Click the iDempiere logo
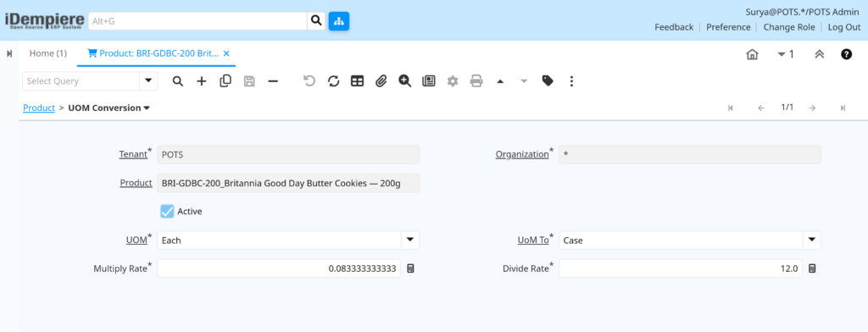This screenshot has width=868, height=332. click(x=45, y=21)
